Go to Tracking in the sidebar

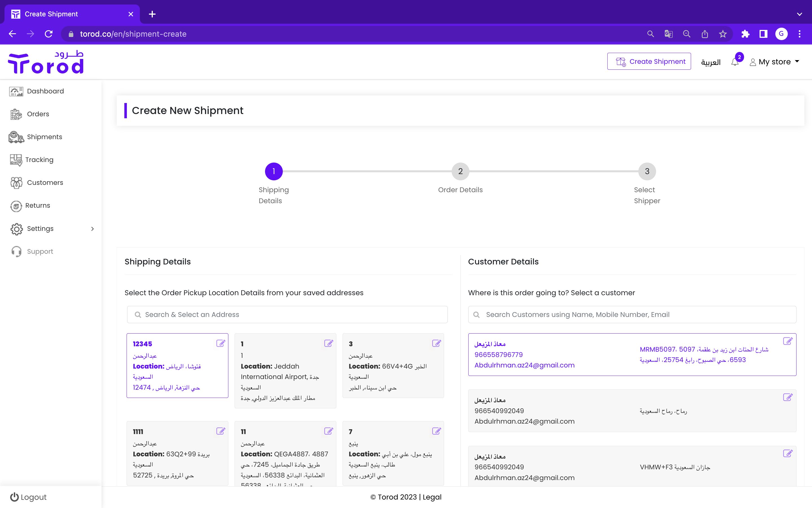click(39, 160)
